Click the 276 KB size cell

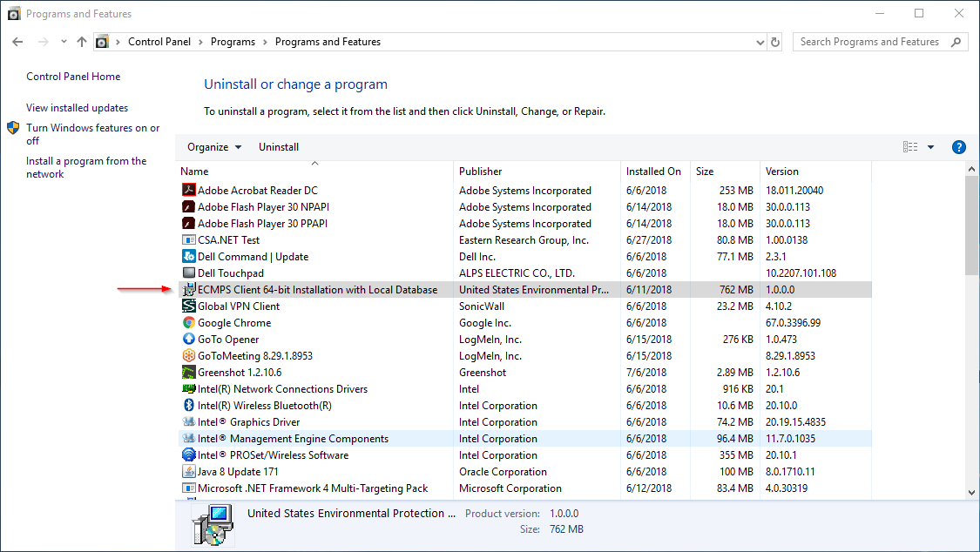pyautogui.click(x=738, y=339)
